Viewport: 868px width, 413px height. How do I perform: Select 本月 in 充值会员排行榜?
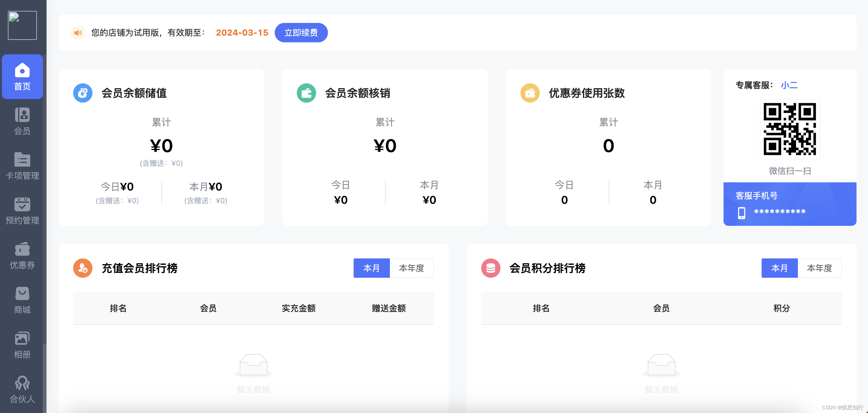(x=371, y=268)
